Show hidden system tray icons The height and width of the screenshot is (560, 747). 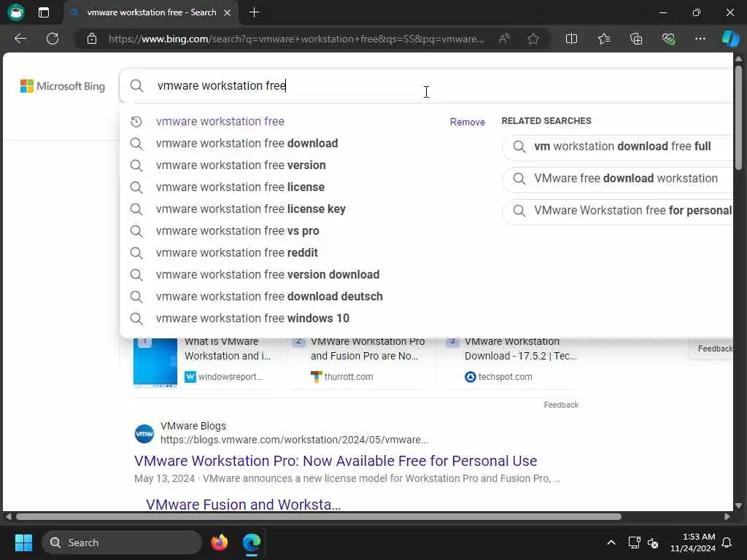point(611,542)
